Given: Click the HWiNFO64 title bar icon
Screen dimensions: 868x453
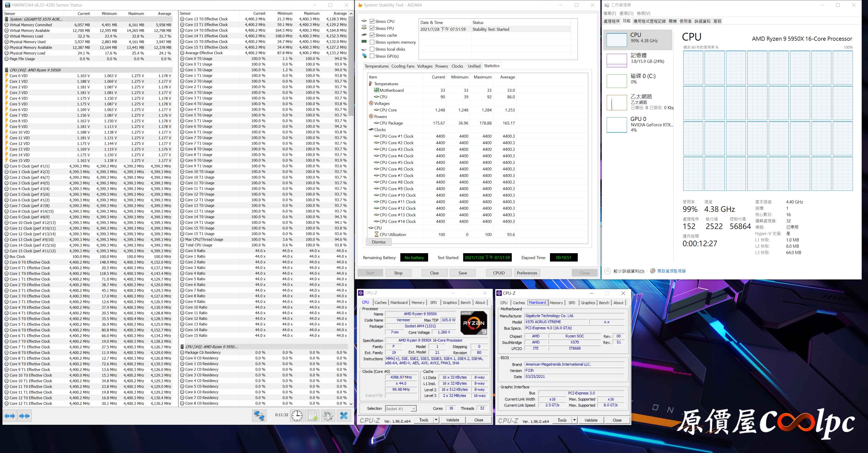Looking at the screenshot, I should (x=7, y=5).
